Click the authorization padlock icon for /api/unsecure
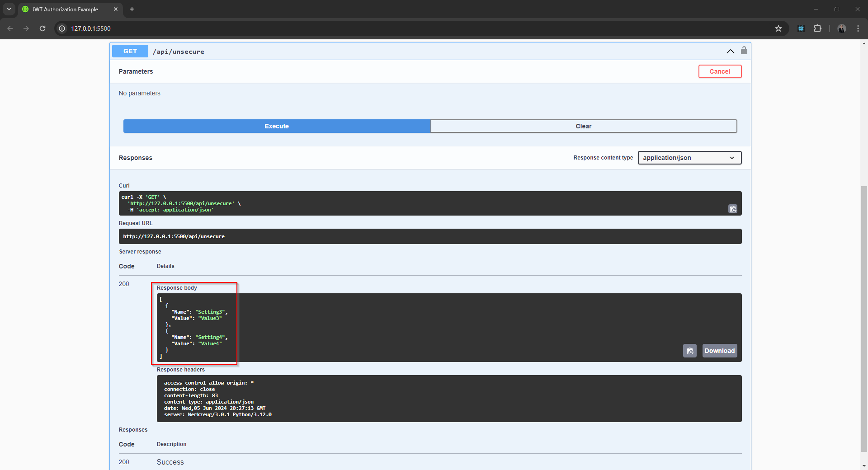The image size is (868, 470). click(x=744, y=51)
